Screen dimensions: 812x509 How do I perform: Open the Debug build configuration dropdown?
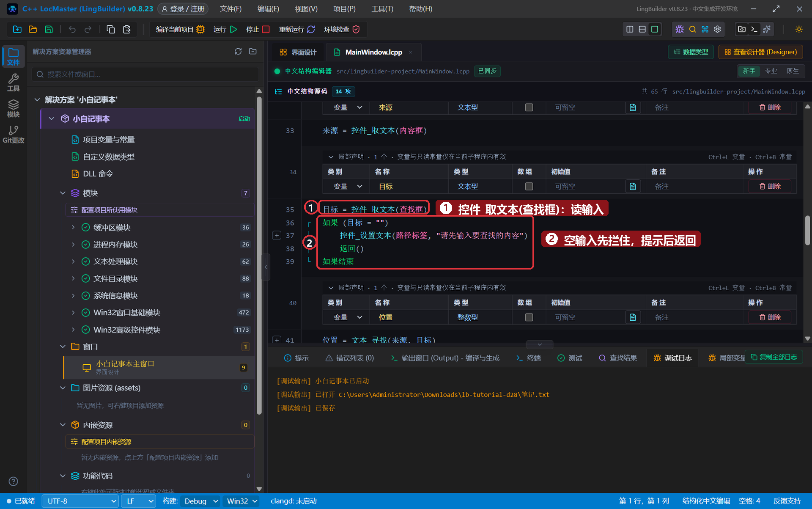pyautogui.click(x=201, y=501)
